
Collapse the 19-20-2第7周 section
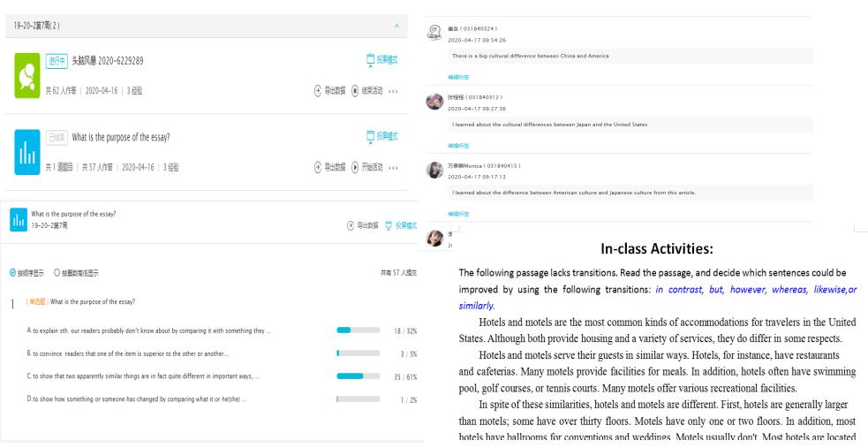click(x=395, y=25)
